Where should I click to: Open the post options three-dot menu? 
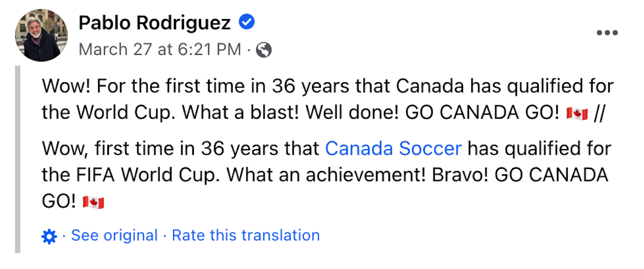[607, 33]
